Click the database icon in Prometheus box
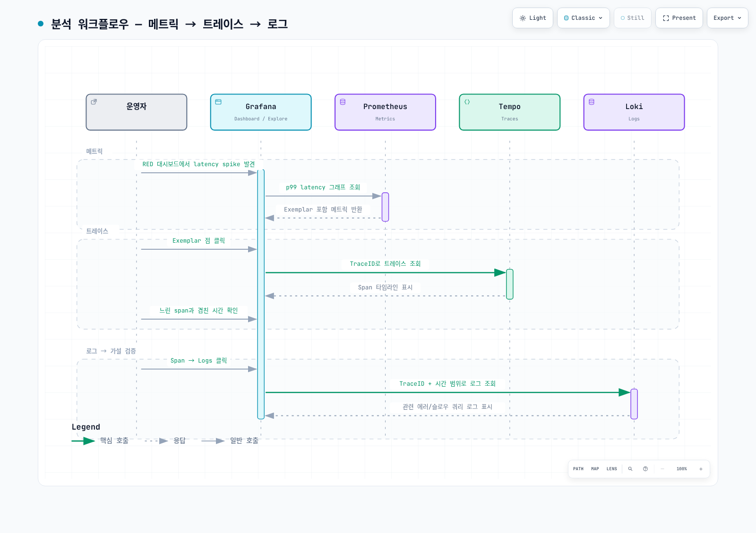This screenshot has width=756, height=533. tap(343, 102)
